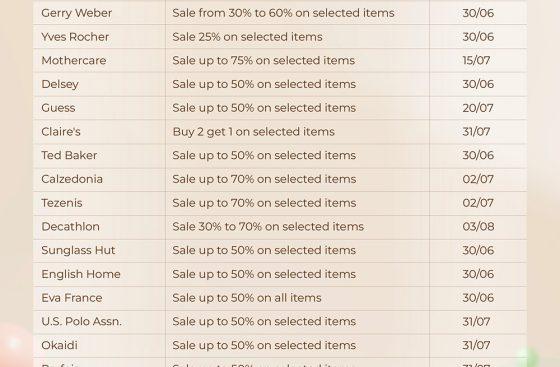This screenshot has width=560, height=367.
Task: Select the 03/08 end date for Decathlon
Action: [x=478, y=226]
